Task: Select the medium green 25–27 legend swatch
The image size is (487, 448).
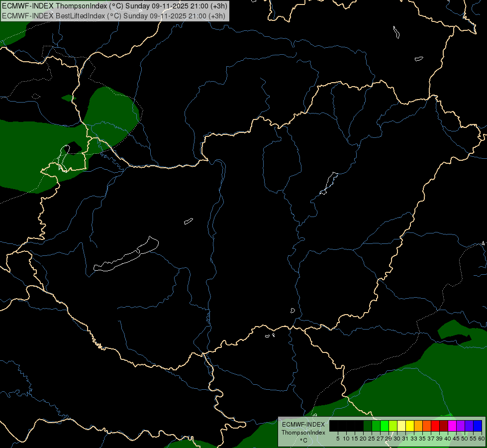Action: point(376,426)
